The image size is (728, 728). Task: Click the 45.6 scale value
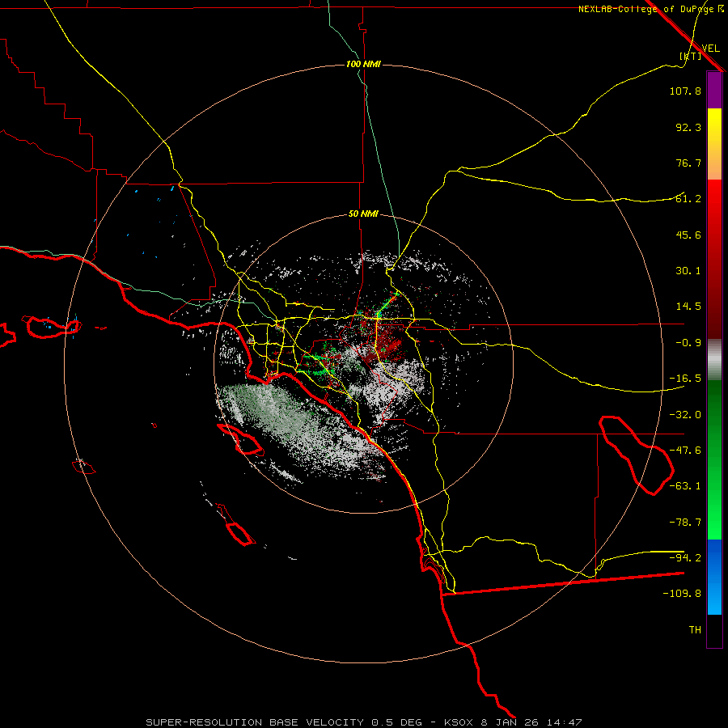click(x=688, y=235)
